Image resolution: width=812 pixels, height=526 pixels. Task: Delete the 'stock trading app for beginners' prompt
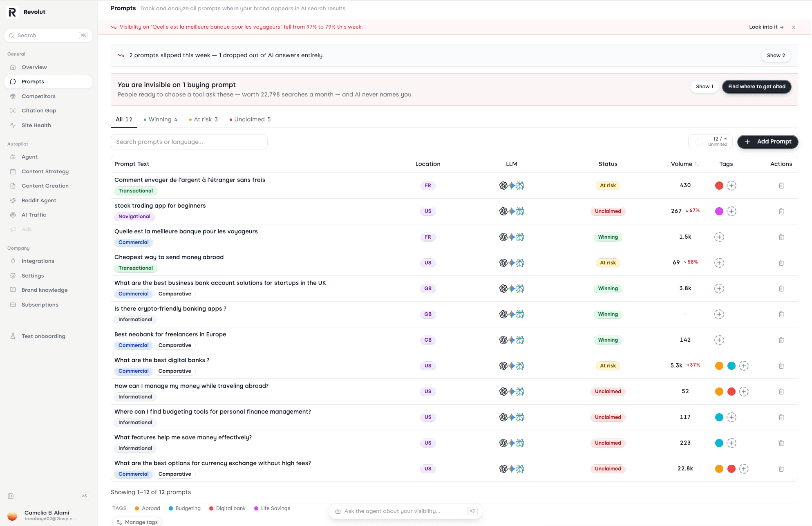click(x=781, y=211)
